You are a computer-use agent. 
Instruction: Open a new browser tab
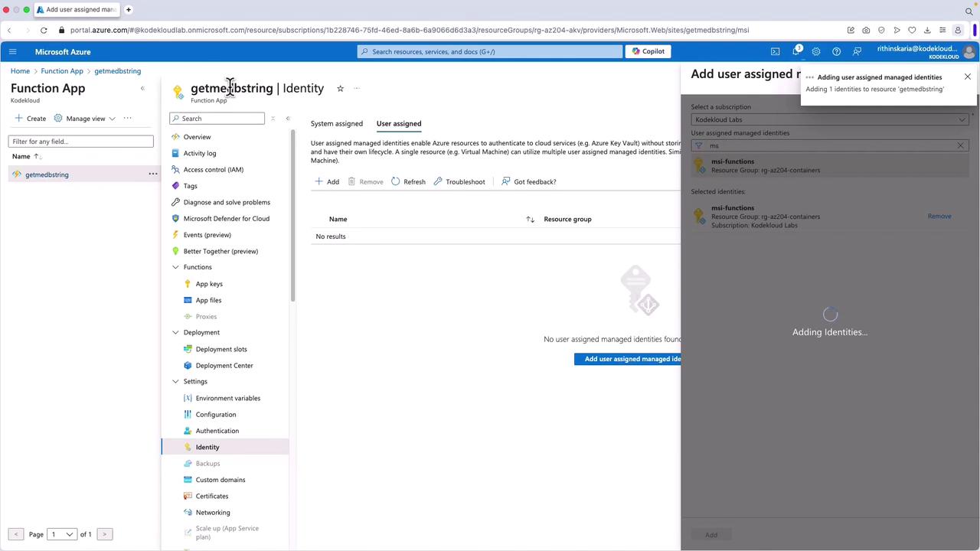[x=129, y=10]
